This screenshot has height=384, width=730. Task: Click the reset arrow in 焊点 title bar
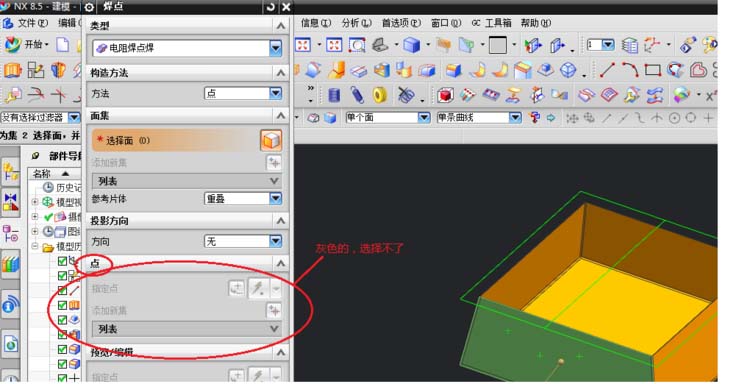tap(270, 7)
